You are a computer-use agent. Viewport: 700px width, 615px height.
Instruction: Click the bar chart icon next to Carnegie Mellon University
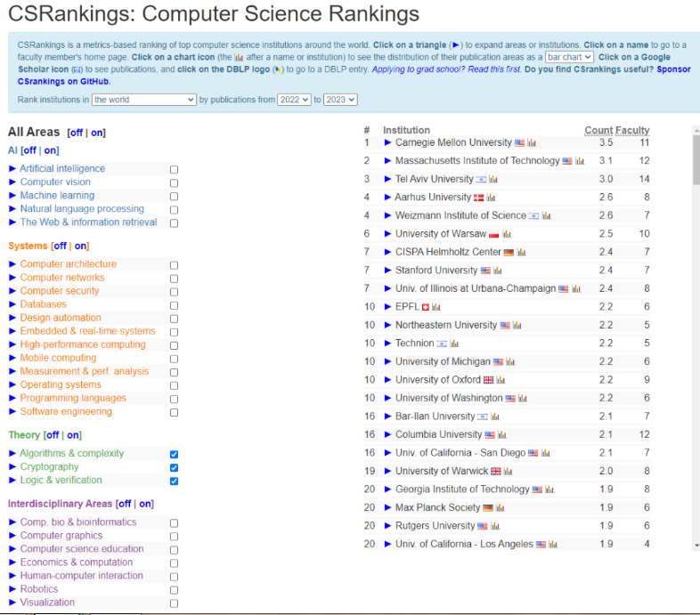point(532,143)
